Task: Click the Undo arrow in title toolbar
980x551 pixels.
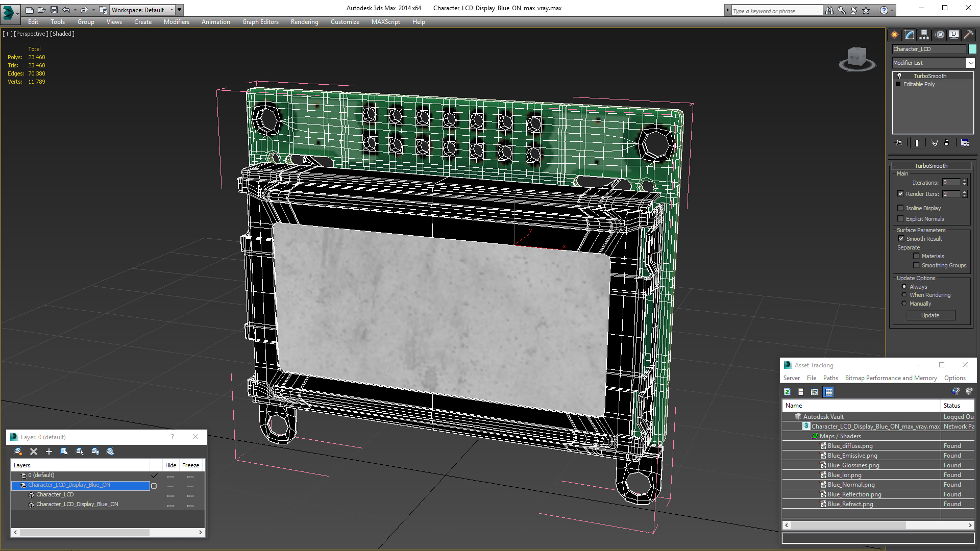Action: click(x=66, y=10)
